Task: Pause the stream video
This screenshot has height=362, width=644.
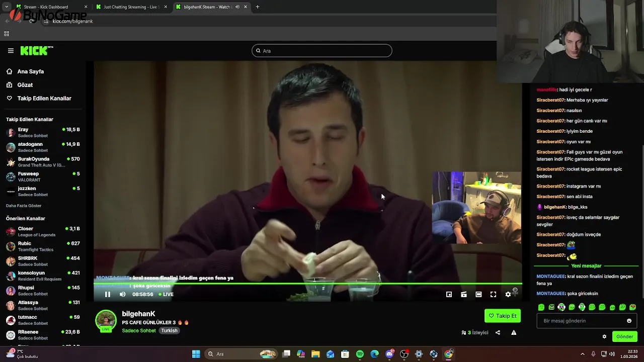Action: point(107,294)
